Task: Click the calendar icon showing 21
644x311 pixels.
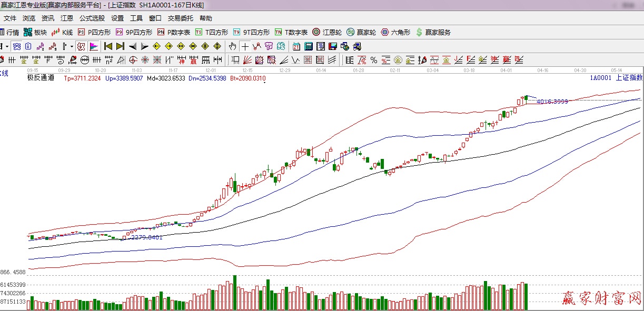Action: coord(296,46)
